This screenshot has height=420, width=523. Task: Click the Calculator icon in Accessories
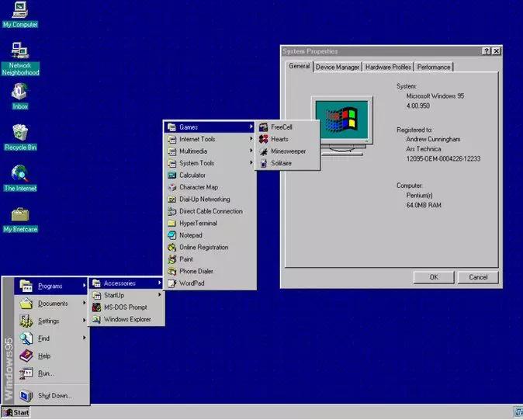(x=172, y=175)
